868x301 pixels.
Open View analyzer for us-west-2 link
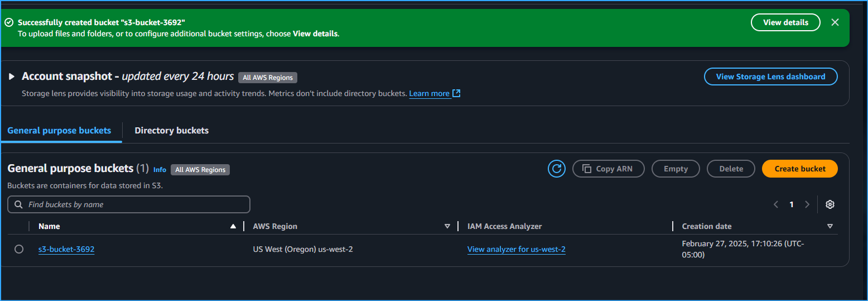(516, 249)
